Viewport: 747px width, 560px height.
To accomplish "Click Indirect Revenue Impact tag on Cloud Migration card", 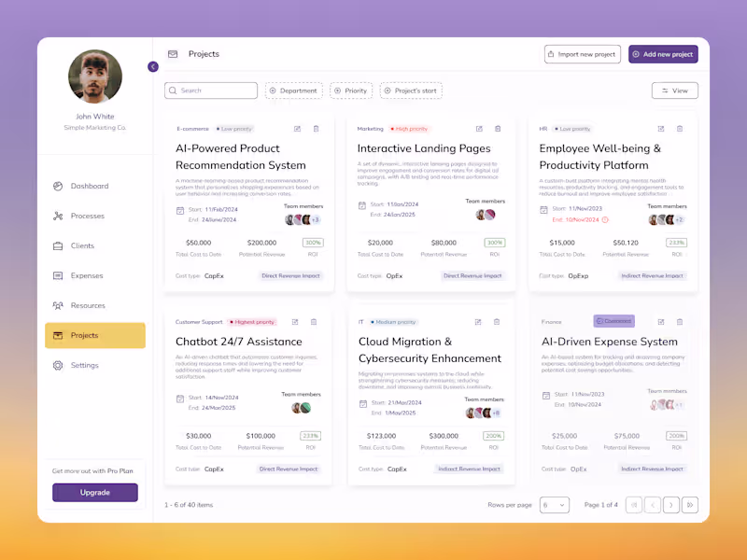I will pyautogui.click(x=470, y=469).
